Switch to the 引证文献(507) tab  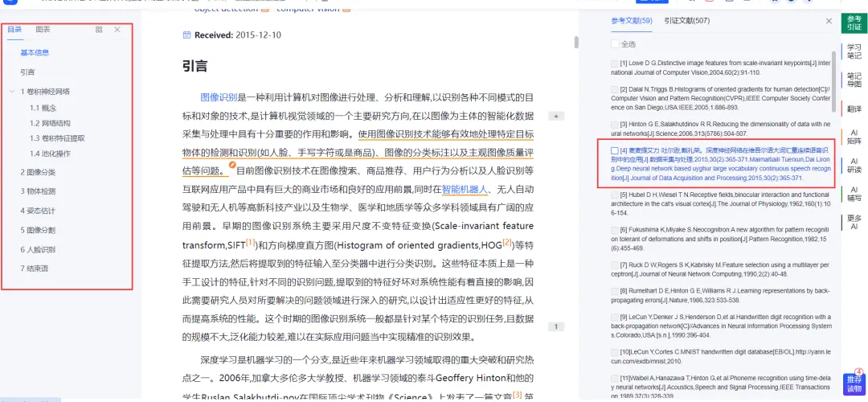687,21
